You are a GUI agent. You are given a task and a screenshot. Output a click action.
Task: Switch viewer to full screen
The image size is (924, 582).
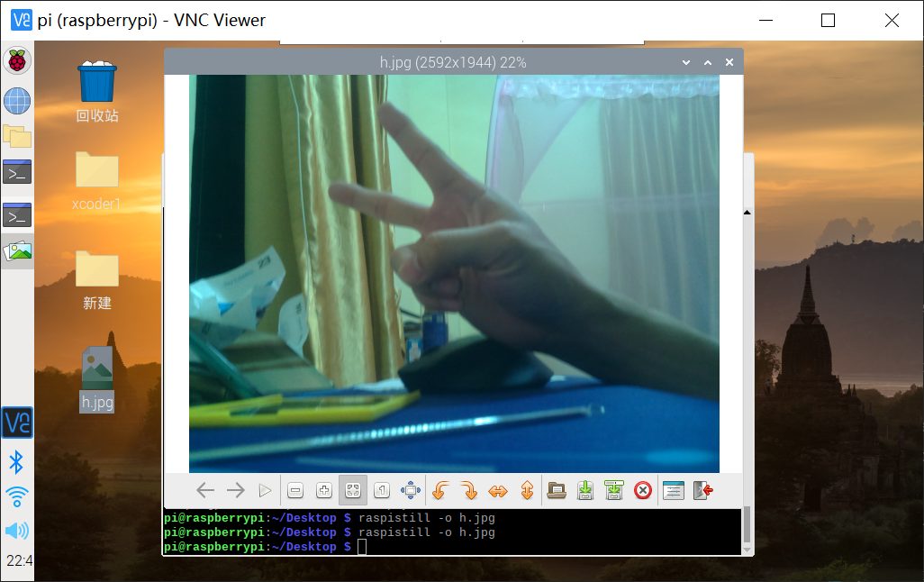click(411, 490)
